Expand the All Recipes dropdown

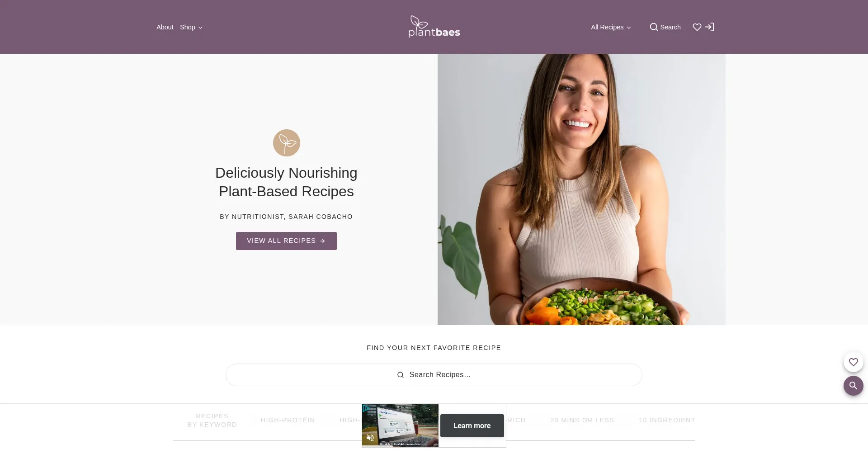611,27
